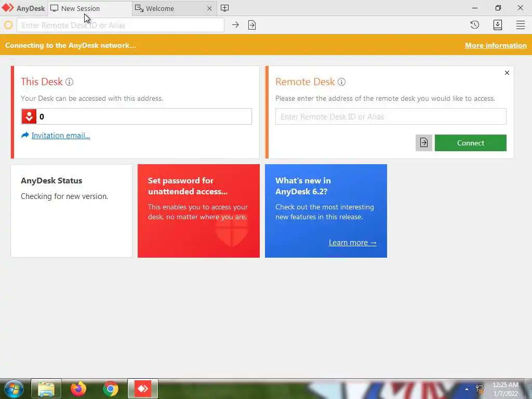Screen dimensions: 532x399
Task: Restore down the AnyDesk window
Action: 498,8
